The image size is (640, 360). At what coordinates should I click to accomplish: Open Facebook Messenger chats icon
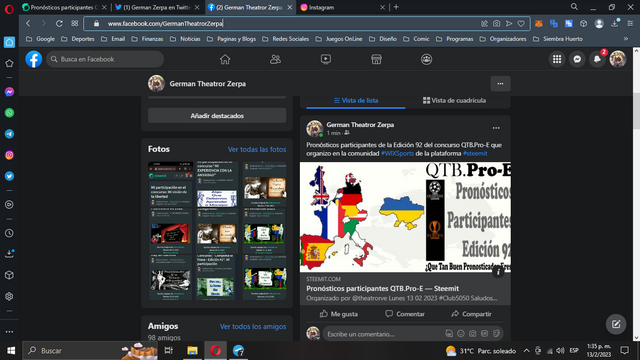pyautogui.click(x=577, y=60)
